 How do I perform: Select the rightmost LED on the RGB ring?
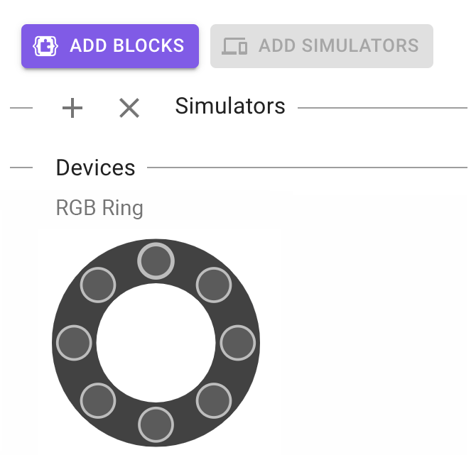click(238, 343)
